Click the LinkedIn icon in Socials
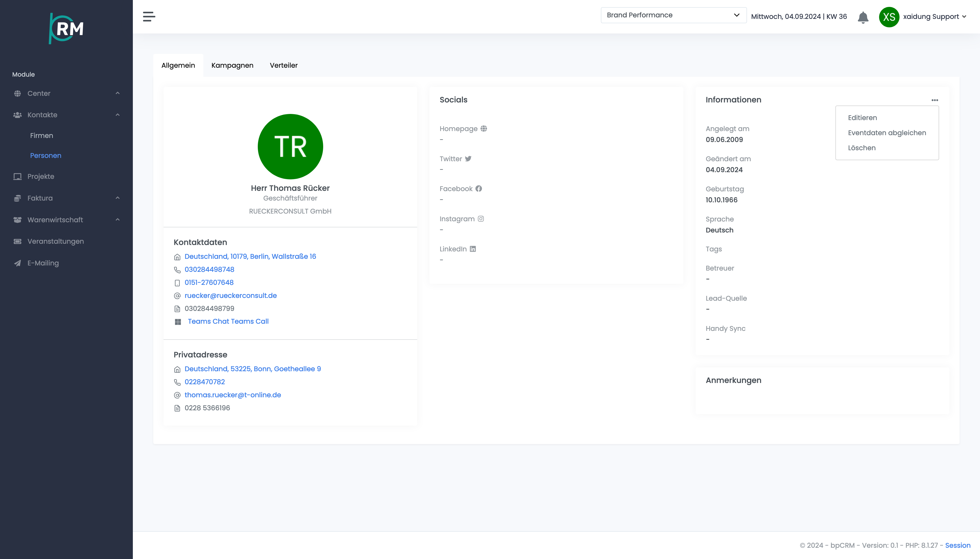 [x=473, y=249]
